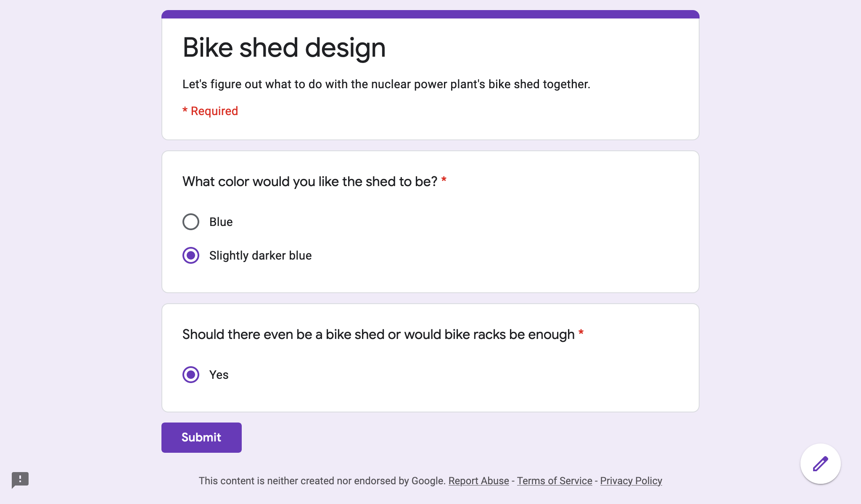Click the Slightly darker blue label text
The image size is (861, 504).
260,255
